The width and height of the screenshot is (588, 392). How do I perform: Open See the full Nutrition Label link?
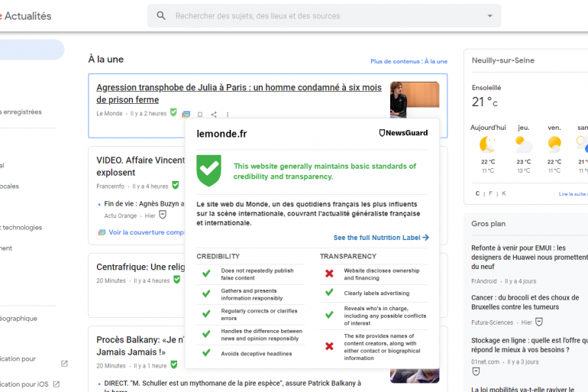[x=380, y=238]
